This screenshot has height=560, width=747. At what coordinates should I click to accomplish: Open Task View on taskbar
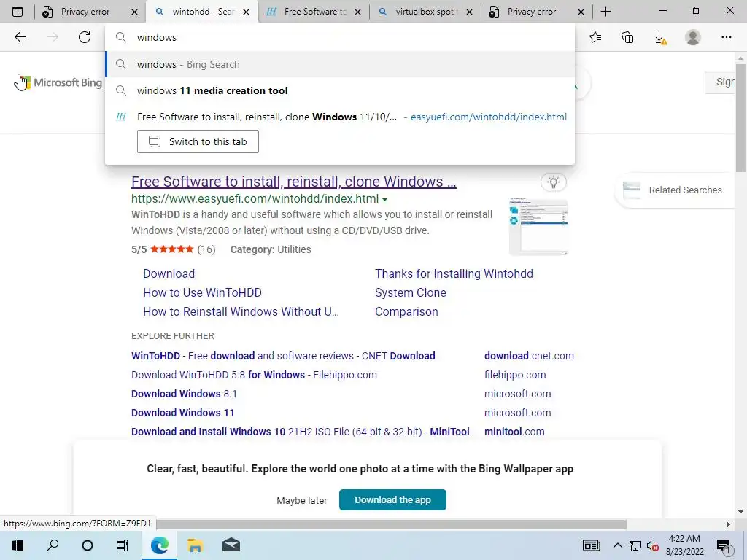pyautogui.click(x=123, y=545)
